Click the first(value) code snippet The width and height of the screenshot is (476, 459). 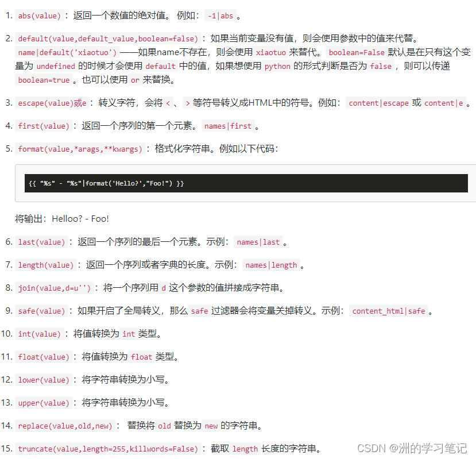coord(44,126)
